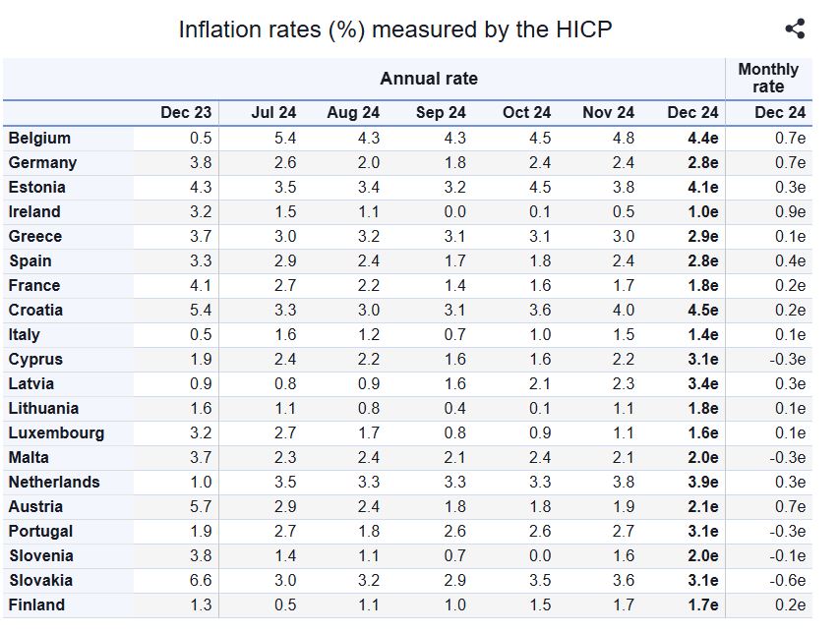Click the chart title text
The width and height of the screenshot is (840, 632).
pyautogui.click(x=395, y=29)
